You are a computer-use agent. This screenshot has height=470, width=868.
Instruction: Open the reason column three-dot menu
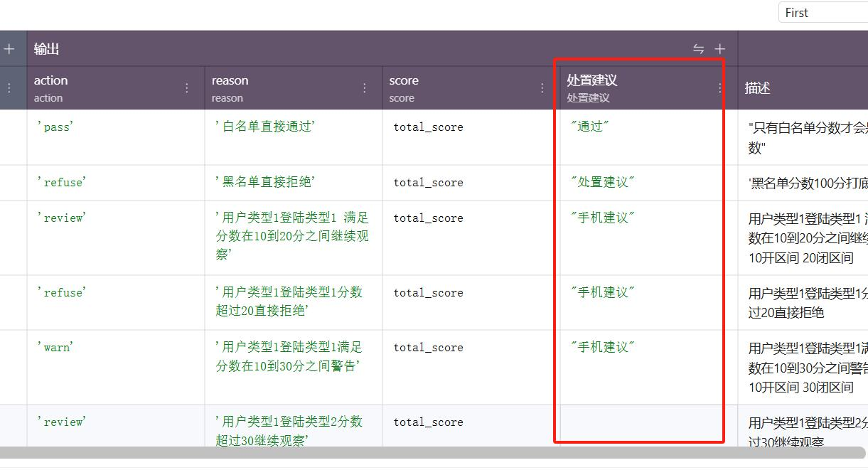click(x=365, y=88)
